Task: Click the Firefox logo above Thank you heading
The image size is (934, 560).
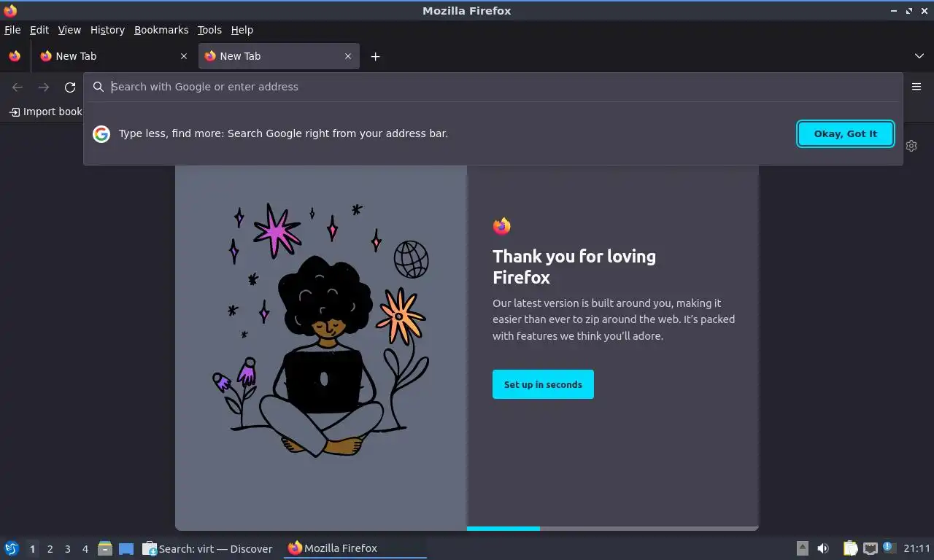Action: [x=501, y=226]
